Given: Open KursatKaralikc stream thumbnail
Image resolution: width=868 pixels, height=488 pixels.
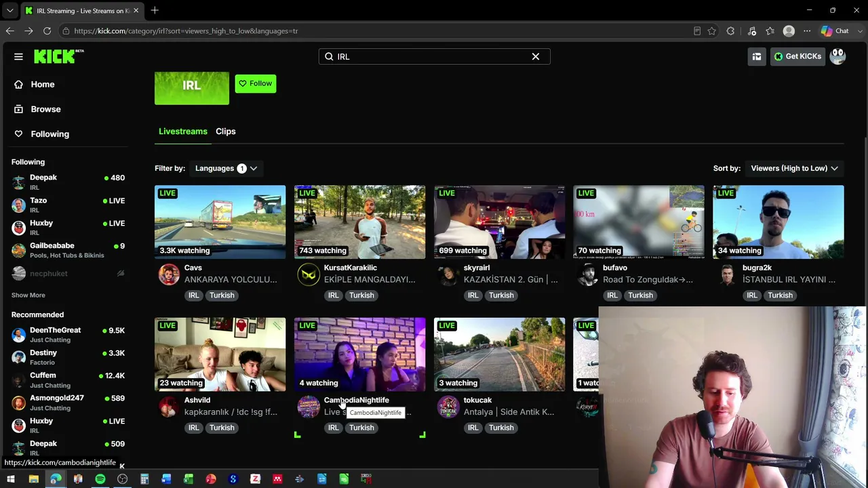Looking at the screenshot, I should (360, 222).
